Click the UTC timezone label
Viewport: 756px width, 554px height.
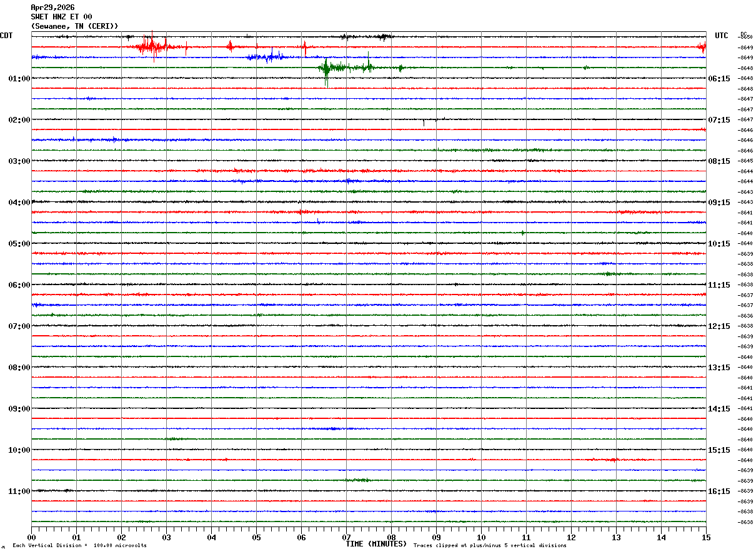coord(722,36)
